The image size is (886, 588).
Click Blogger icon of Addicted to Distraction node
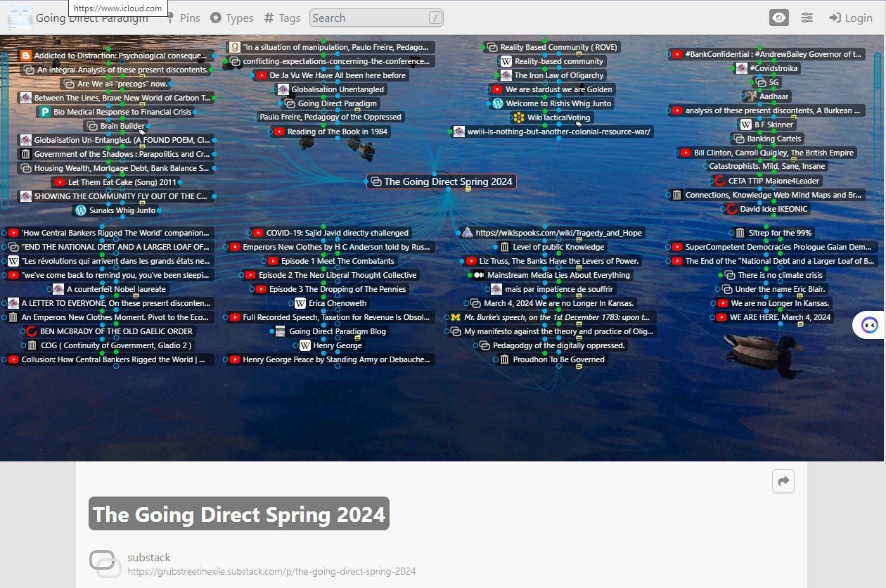pyautogui.click(x=26, y=56)
